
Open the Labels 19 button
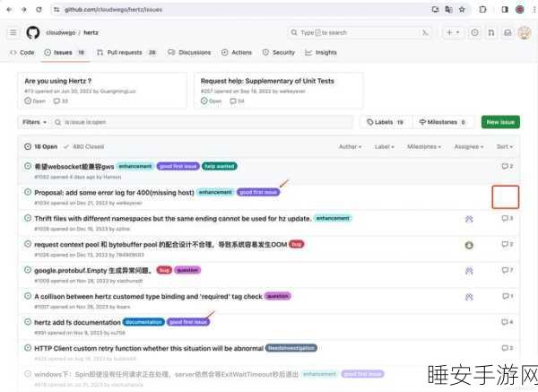pyautogui.click(x=385, y=122)
